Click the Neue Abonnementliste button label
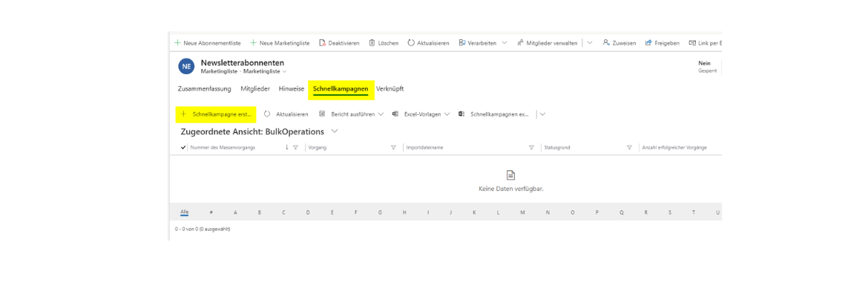This screenshot has width=868, height=297. tap(212, 42)
